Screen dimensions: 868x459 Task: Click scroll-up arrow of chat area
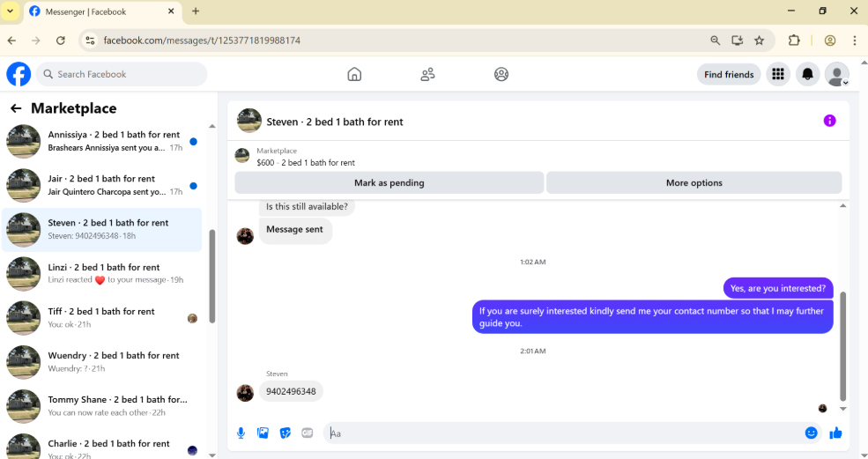[843, 206]
